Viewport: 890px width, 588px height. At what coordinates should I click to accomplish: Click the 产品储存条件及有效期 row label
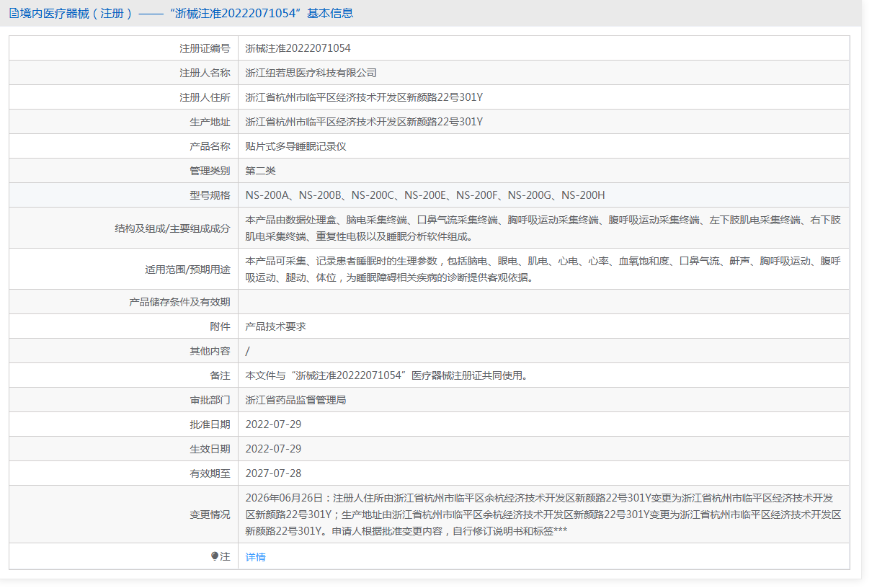click(x=179, y=302)
